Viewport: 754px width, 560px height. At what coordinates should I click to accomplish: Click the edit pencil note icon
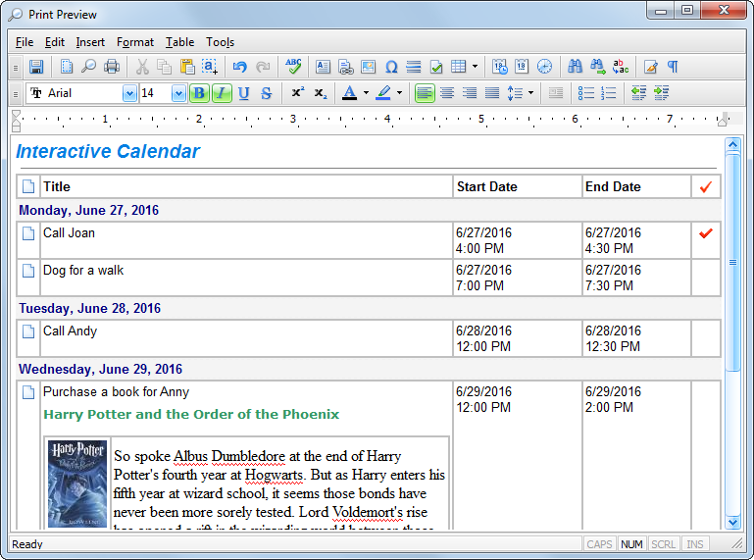(651, 67)
